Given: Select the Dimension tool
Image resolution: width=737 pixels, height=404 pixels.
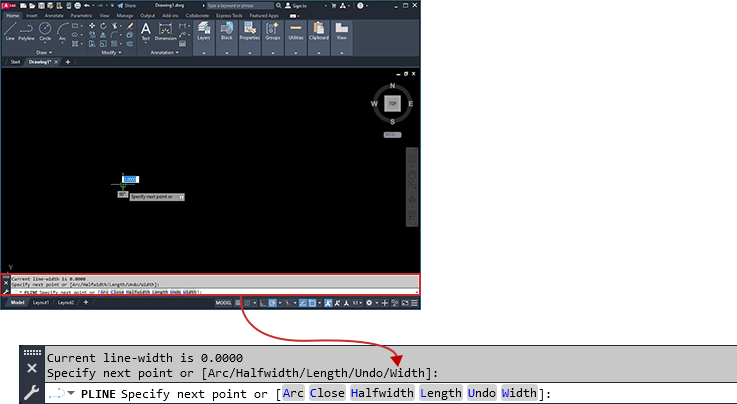Looking at the screenshot, I should (165, 32).
